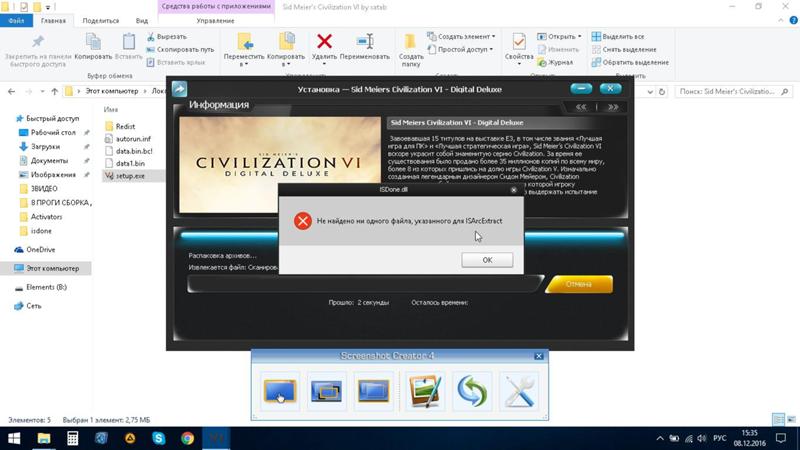This screenshot has width=800, height=450.
Task: Capture active window in Screenshot Creator
Action: coord(327,391)
